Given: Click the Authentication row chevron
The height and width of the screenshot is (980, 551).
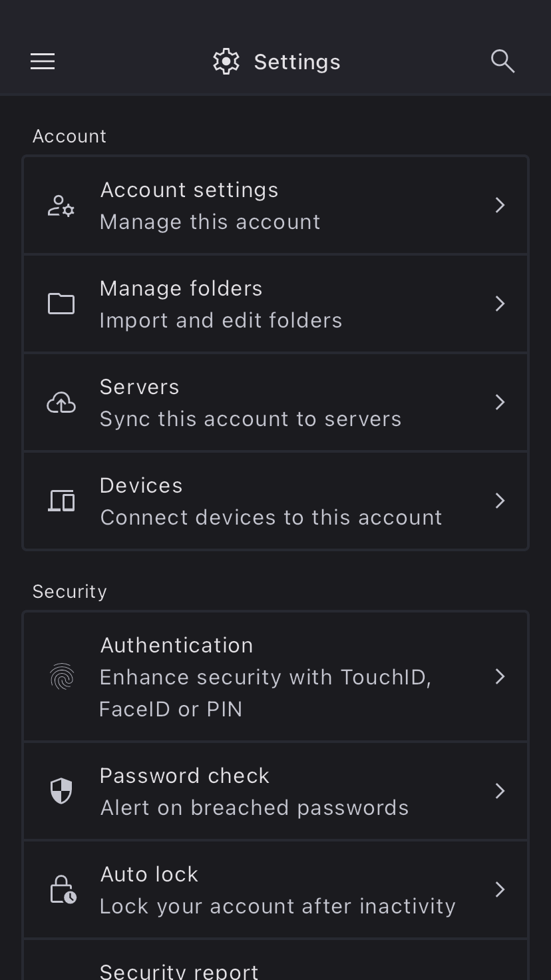Looking at the screenshot, I should 500,676.
